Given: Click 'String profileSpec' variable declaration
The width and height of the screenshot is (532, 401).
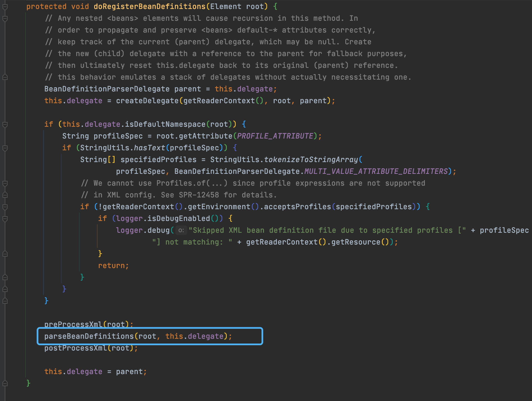Looking at the screenshot, I should point(103,136).
